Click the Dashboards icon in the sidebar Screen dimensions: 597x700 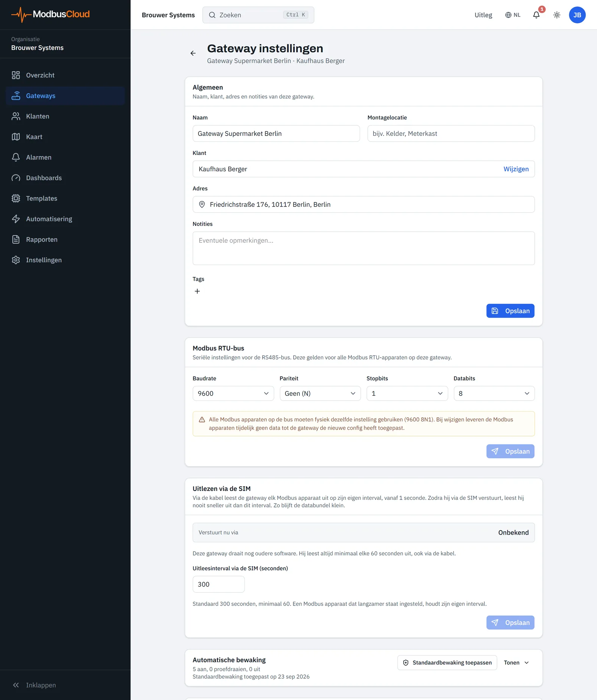(x=16, y=178)
